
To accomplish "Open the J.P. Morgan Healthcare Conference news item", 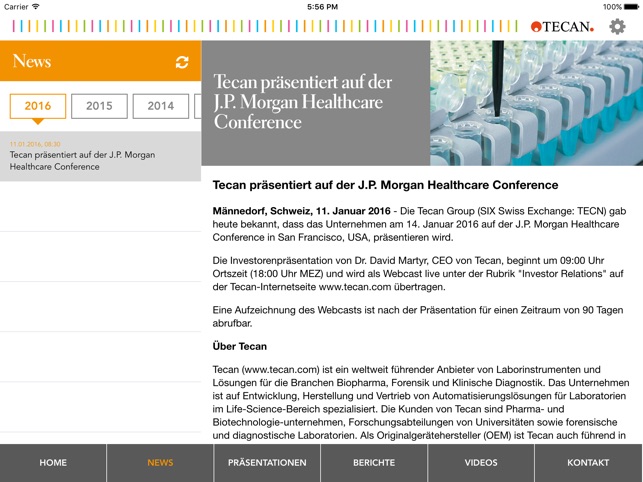I will point(100,156).
